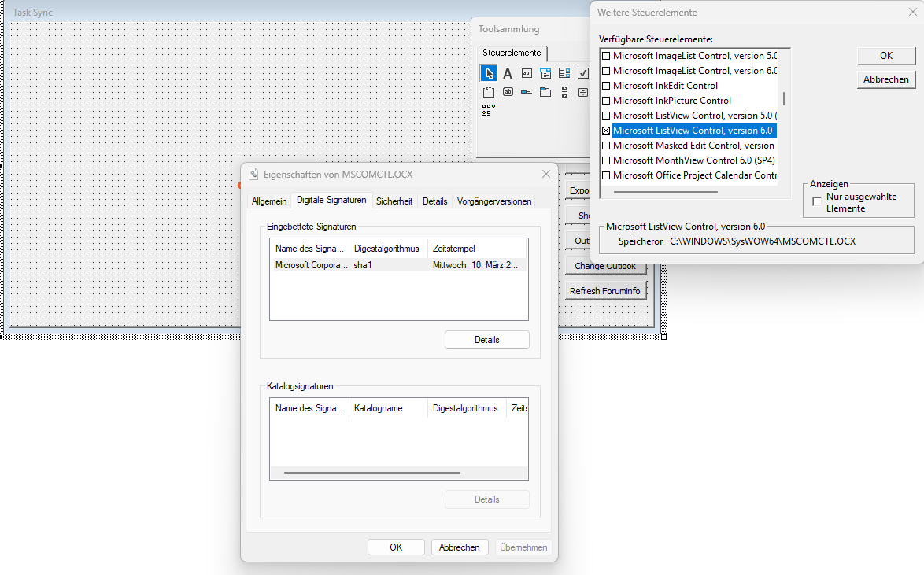Close the Eigenschaften von MSCOMCTL.OCX dialog

tap(545, 174)
